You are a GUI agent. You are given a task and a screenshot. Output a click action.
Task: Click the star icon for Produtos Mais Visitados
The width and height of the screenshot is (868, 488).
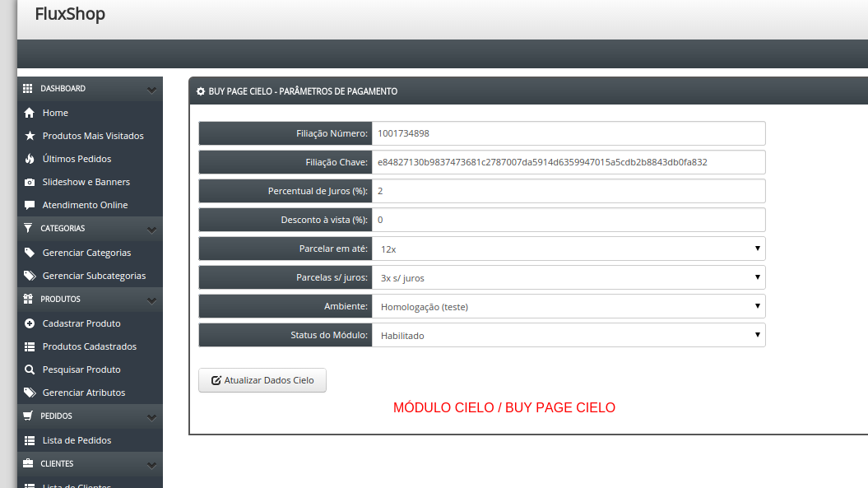tap(30, 136)
